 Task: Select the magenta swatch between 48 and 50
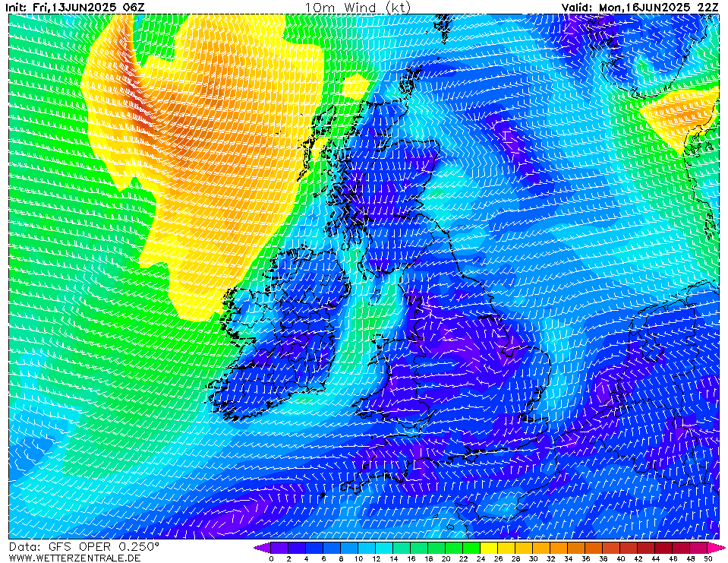pos(698,548)
